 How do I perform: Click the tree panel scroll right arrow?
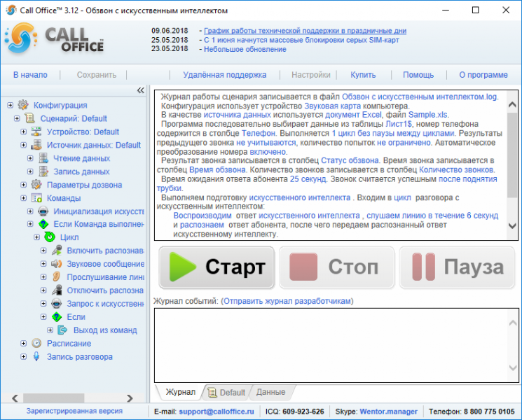click(130, 398)
